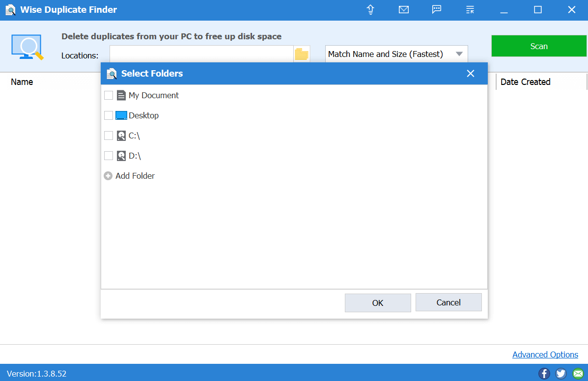Check the My Document checkbox
This screenshot has height=381, width=588.
point(109,95)
